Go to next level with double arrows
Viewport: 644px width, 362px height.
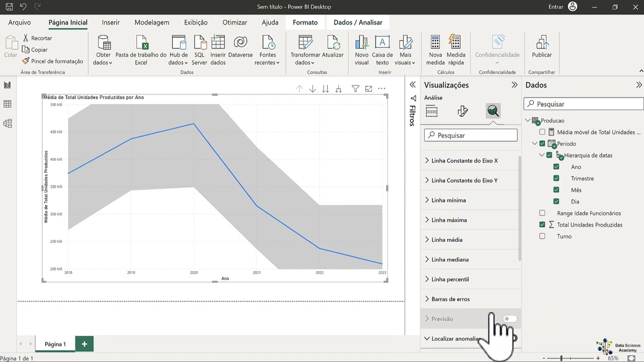tap(326, 88)
